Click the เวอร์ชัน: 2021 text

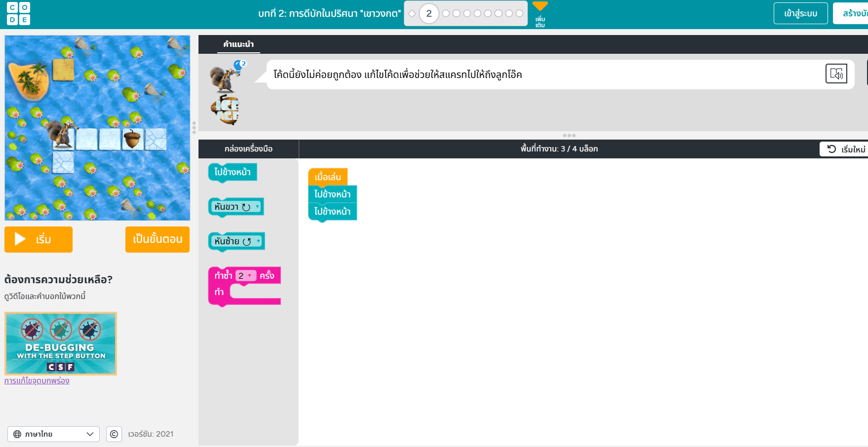pyautogui.click(x=151, y=434)
